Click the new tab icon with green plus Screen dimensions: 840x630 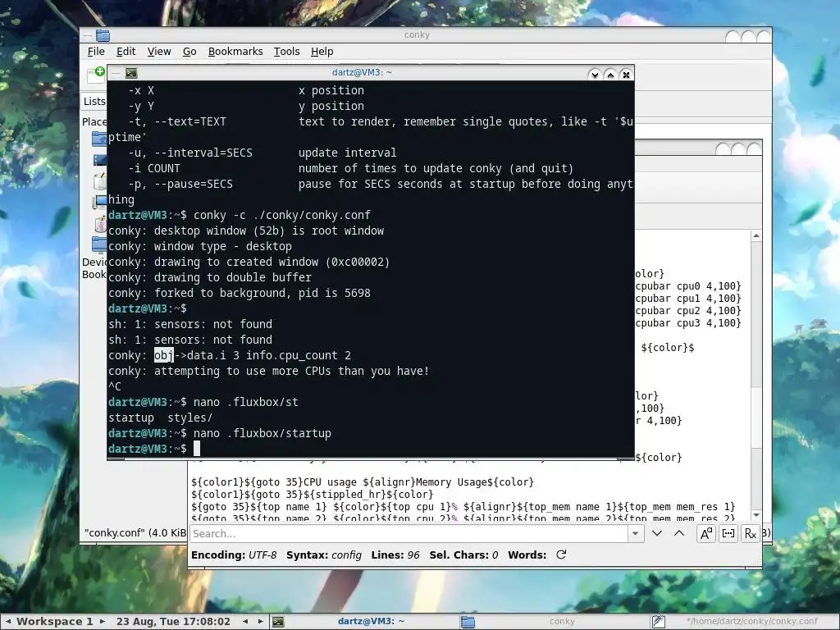[x=97, y=75]
